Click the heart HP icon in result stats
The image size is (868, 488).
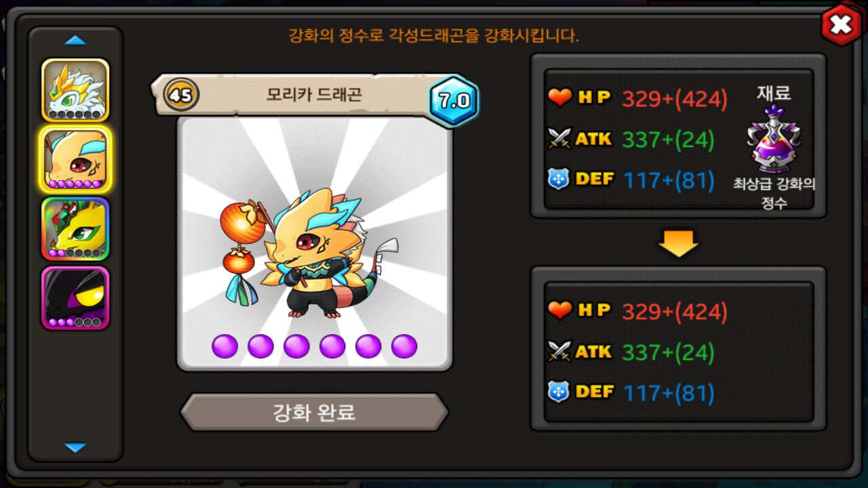point(560,310)
